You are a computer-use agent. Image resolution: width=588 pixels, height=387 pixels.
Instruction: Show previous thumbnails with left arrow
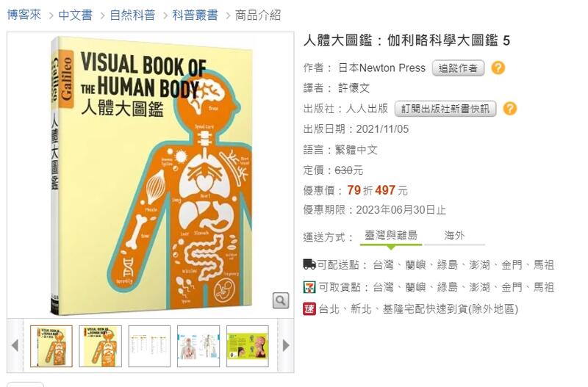tap(15, 345)
